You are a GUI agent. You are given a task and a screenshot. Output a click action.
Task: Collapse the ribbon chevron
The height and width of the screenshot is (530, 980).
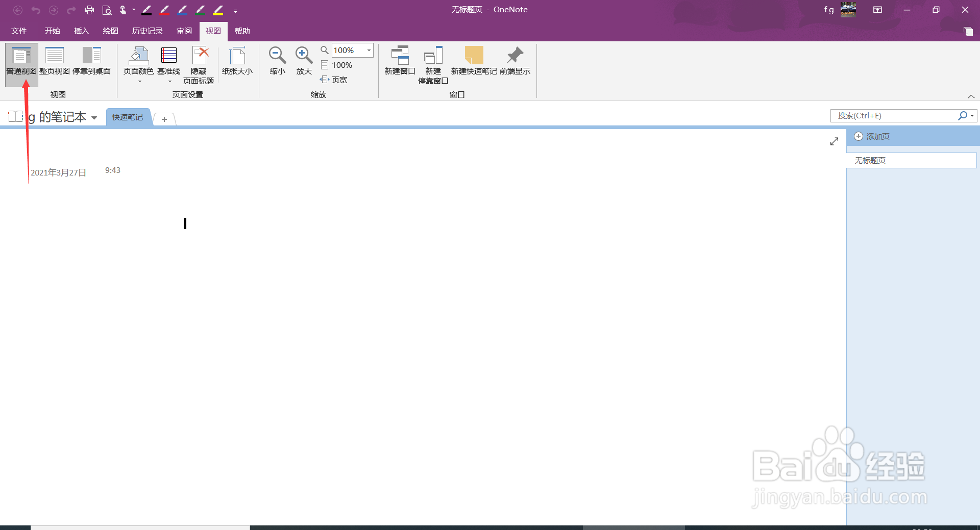(x=971, y=96)
